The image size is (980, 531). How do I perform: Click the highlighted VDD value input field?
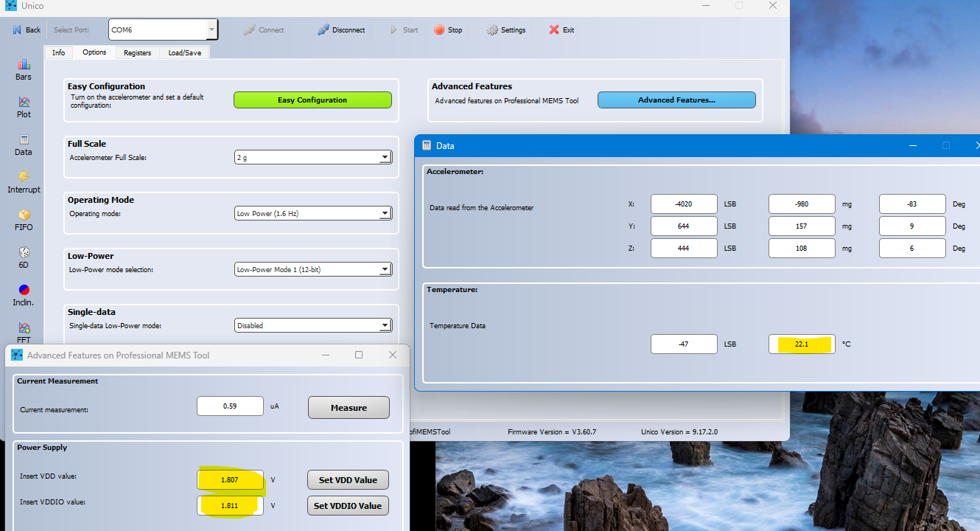click(x=230, y=479)
